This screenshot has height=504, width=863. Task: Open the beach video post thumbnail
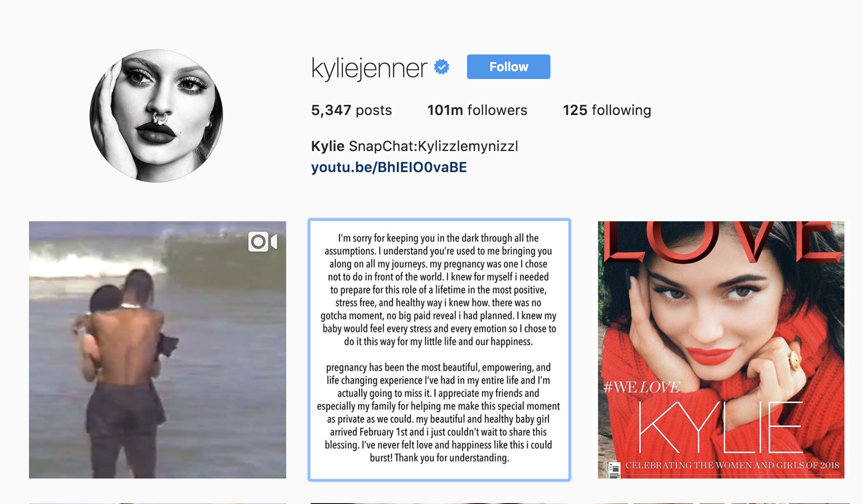pos(158,350)
